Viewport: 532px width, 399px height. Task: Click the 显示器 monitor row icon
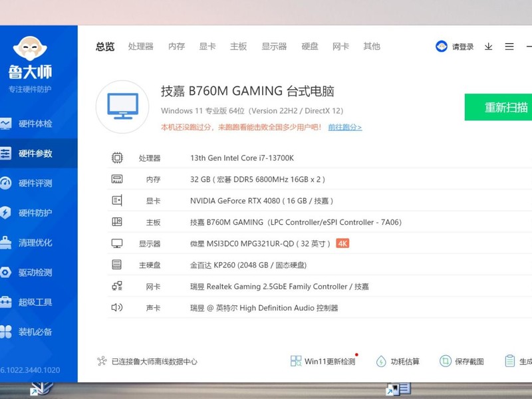pos(117,243)
